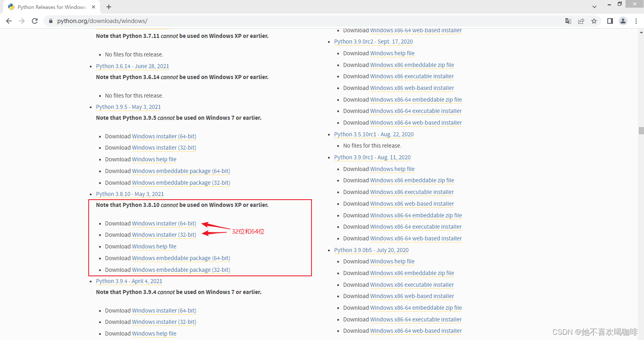Download 3.9.0b5 Windows x86 embeddable zip file
644x340 pixels.
tap(412, 273)
